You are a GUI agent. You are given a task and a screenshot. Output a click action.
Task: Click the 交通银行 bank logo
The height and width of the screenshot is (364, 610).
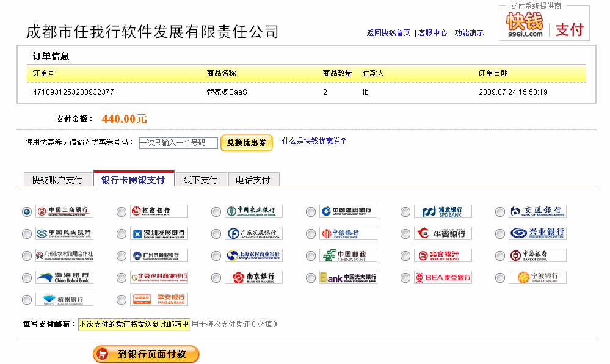[x=537, y=211]
